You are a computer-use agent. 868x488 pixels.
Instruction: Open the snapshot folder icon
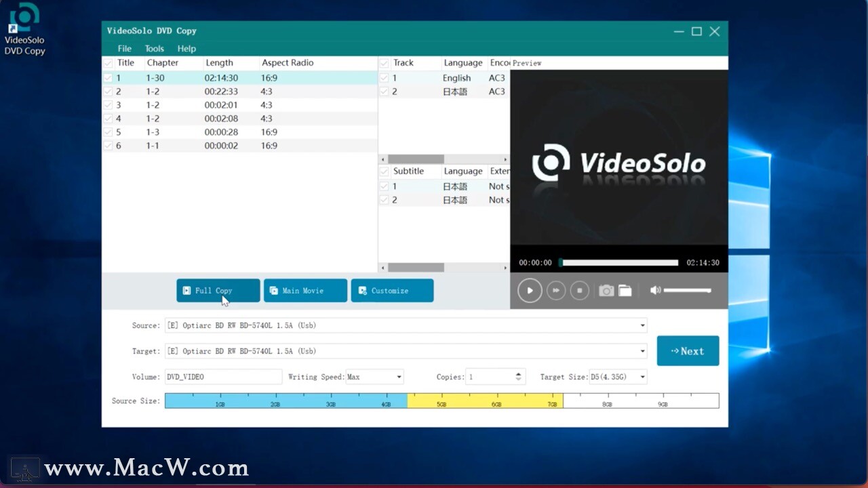coord(625,291)
